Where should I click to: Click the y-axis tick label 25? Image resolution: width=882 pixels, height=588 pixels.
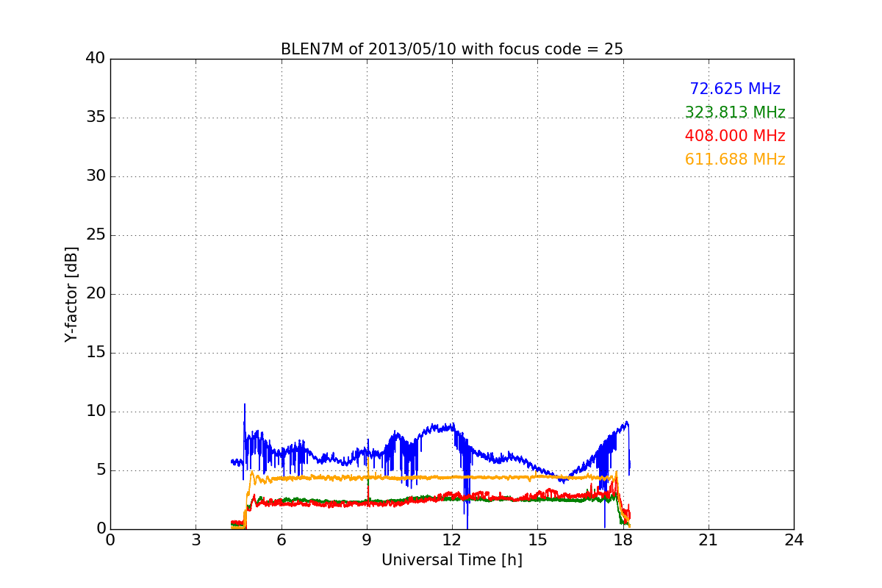coord(96,235)
